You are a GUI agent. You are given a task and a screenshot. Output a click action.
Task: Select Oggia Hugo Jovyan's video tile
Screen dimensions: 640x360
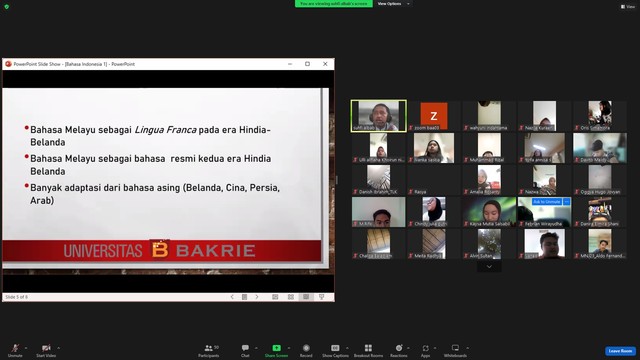(600, 180)
